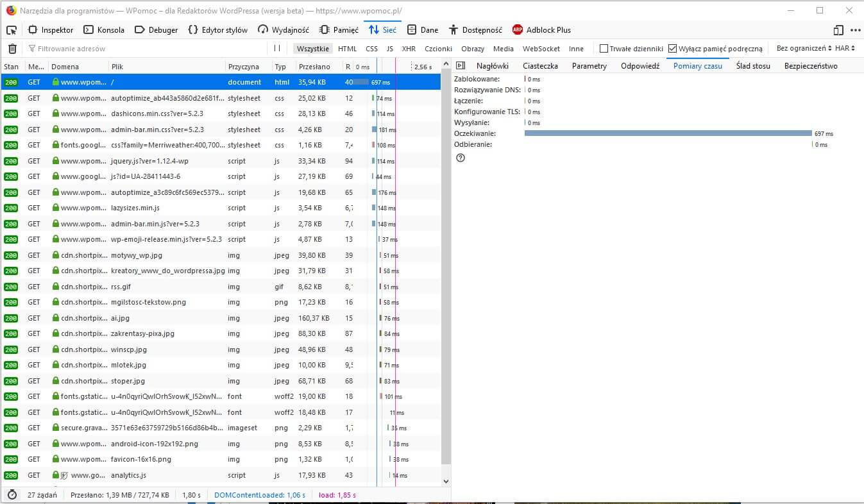Screen dimensions: 864x504
Task: Open the Inspektor tab
Action: 51,30
